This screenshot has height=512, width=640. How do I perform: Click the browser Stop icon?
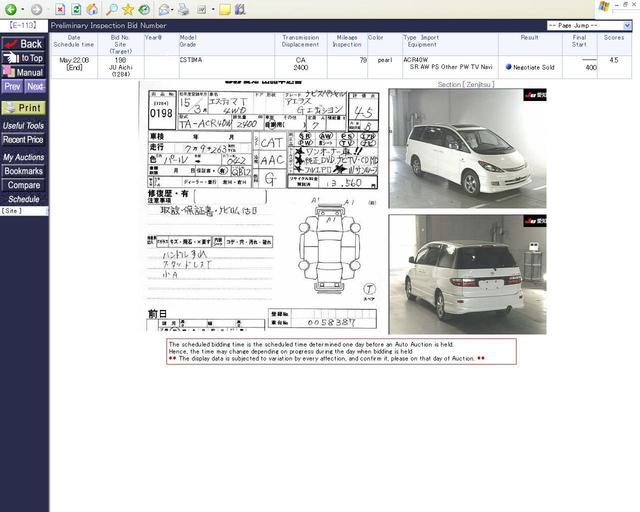[60, 9]
